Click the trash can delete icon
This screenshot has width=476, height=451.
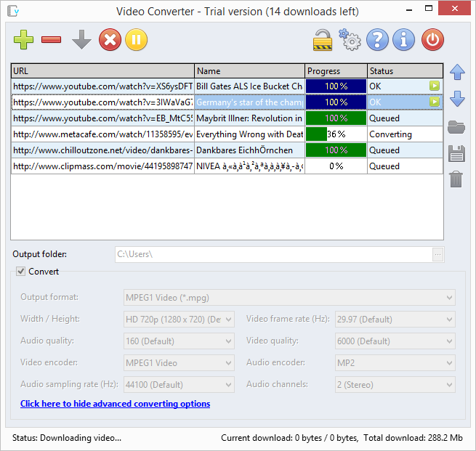pyautogui.click(x=456, y=179)
